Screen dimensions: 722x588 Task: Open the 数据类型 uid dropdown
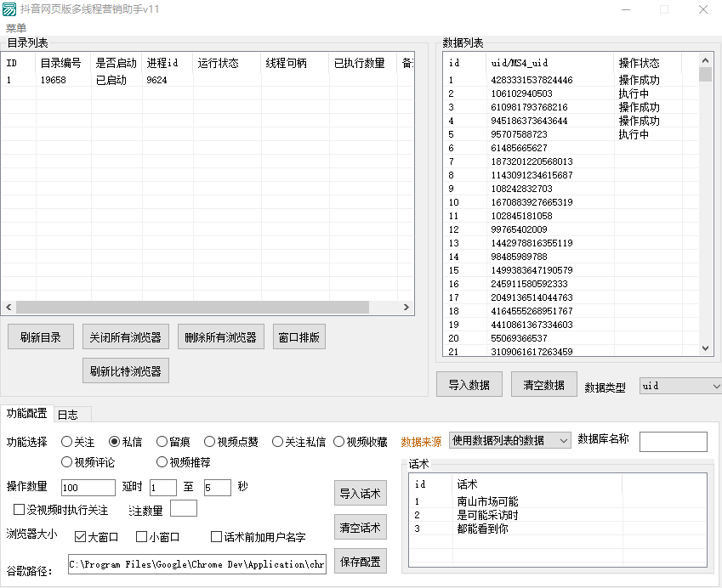pyautogui.click(x=680, y=386)
